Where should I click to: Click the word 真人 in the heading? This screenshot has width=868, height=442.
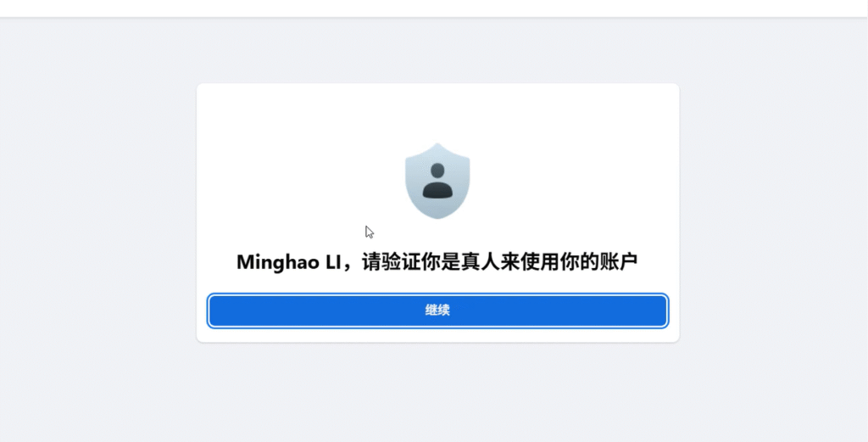click(481, 262)
